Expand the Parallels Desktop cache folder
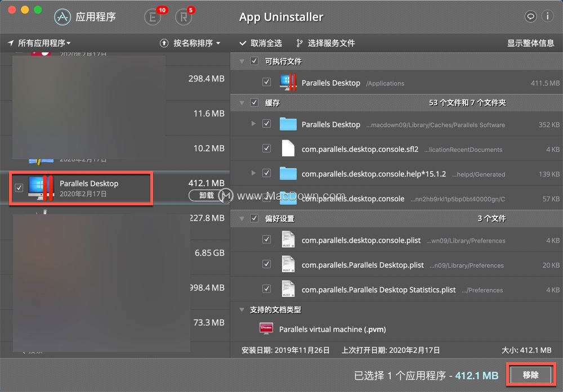563x392 pixels. pos(253,124)
